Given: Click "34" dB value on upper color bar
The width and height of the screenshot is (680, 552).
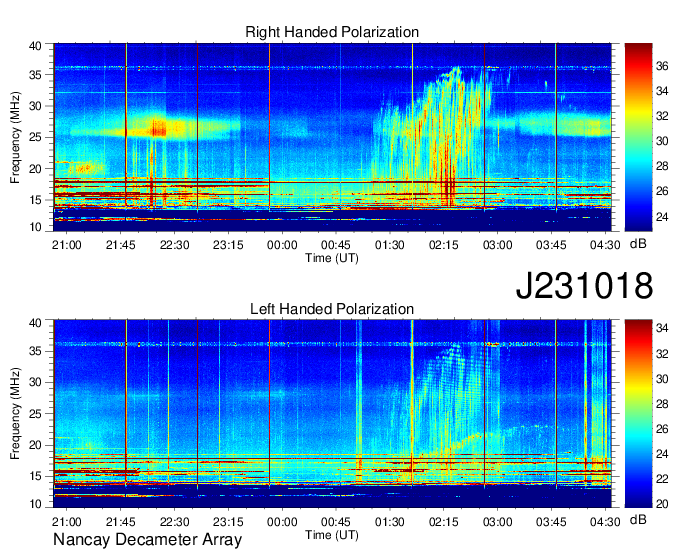Looking at the screenshot, I should pyautogui.click(x=662, y=91).
